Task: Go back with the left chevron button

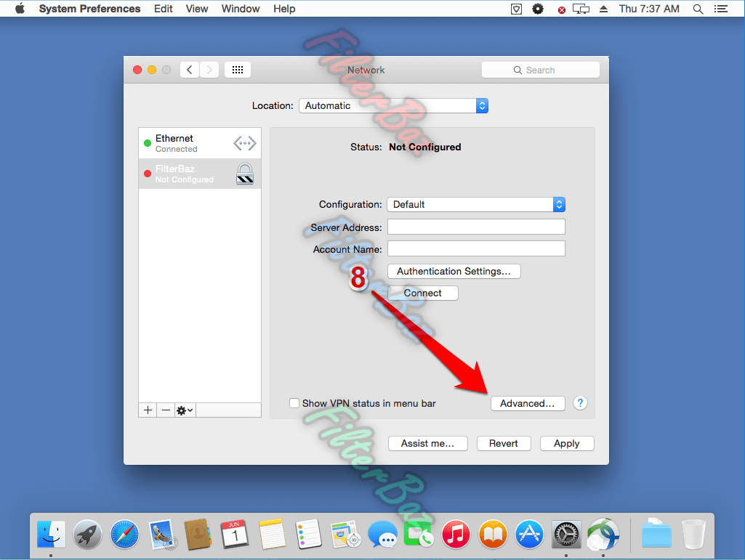Action: [x=190, y=70]
